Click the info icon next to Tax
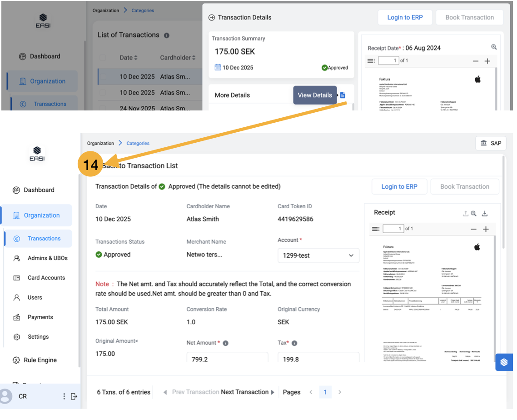The height and width of the screenshot is (420, 517). pyautogui.click(x=294, y=343)
